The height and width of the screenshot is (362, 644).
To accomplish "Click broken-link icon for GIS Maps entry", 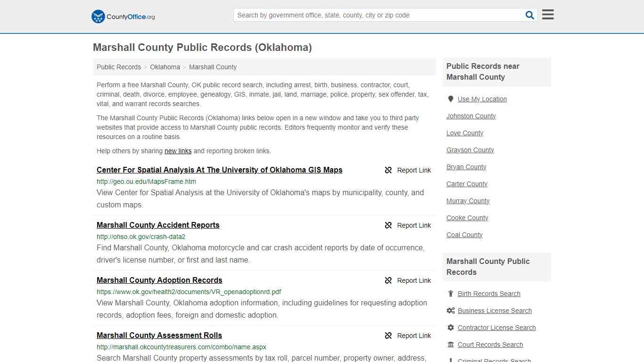I will pyautogui.click(x=388, y=170).
